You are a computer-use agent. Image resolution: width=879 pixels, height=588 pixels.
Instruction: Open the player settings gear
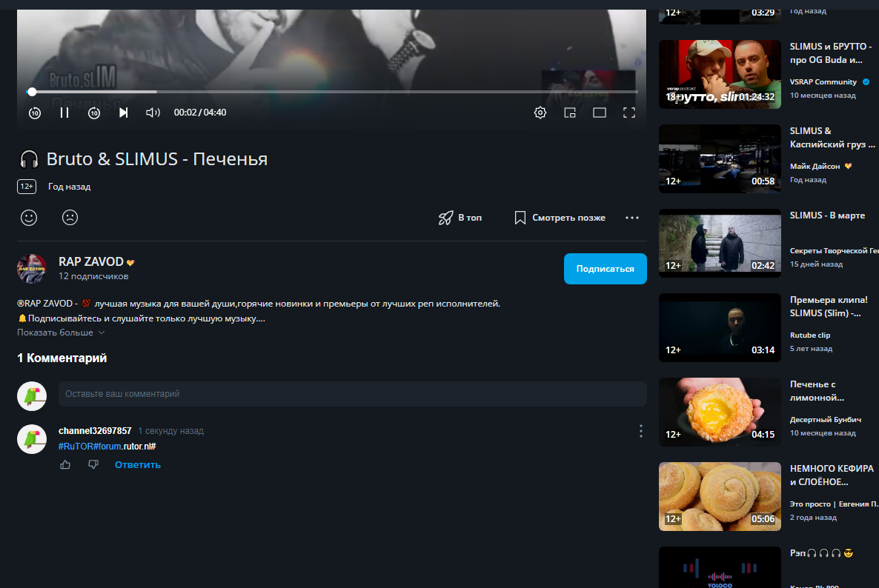[x=540, y=113]
